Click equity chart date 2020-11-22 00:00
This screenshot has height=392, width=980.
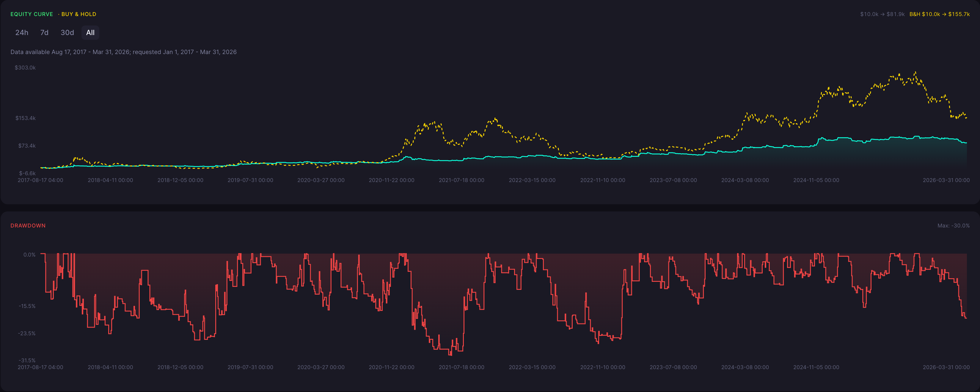(x=392, y=180)
